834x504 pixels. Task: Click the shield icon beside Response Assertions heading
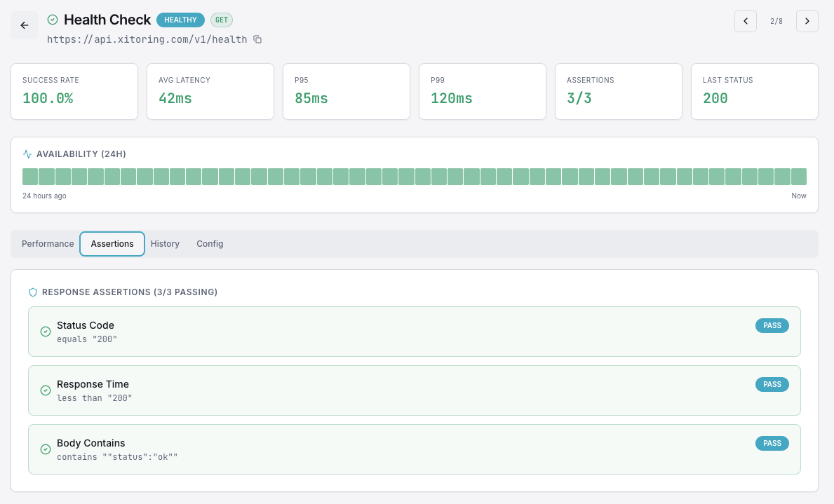coord(33,292)
